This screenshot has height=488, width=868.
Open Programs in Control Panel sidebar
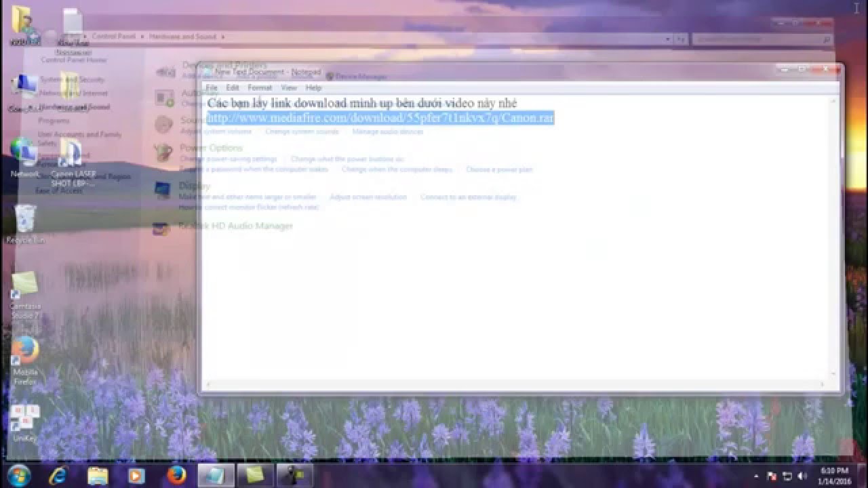pos(54,121)
